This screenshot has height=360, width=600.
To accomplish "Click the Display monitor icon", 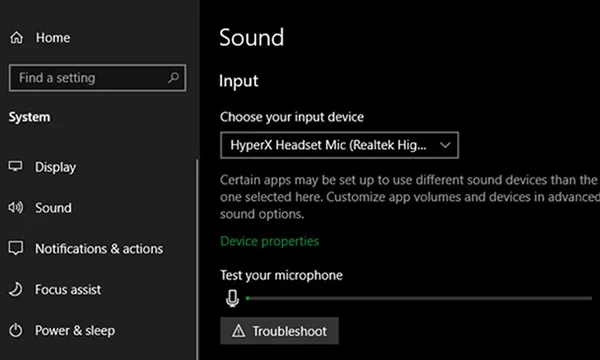I will pyautogui.click(x=15, y=167).
